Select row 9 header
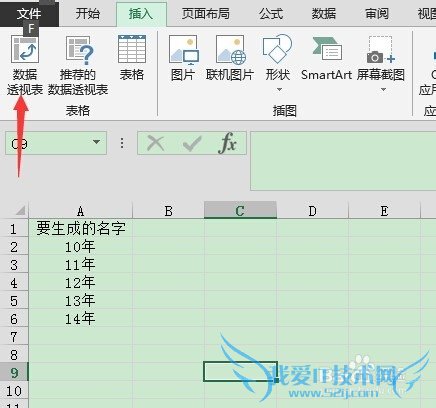Screen dimensions: 436x408 (x=14, y=372)
